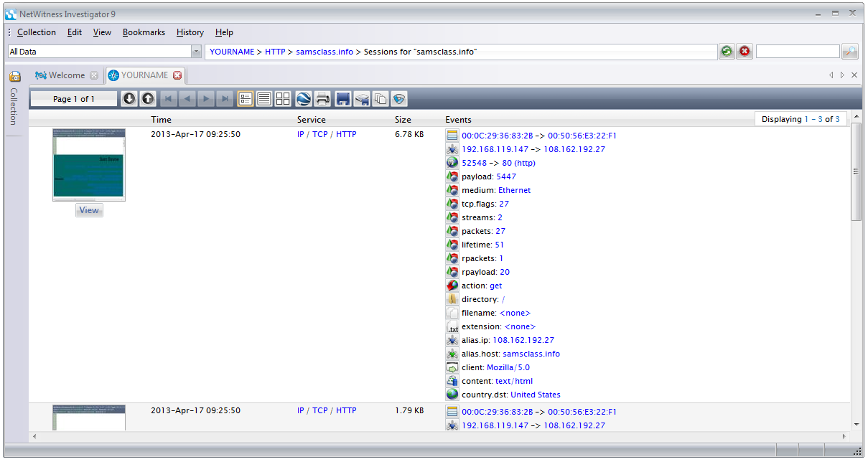Open the History menu
The width and height of the screenshot is (868, 462).
(190, 32)
